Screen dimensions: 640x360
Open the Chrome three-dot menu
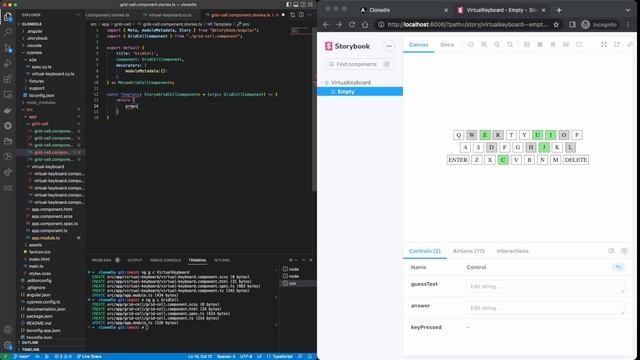click(x=628, y=24)
